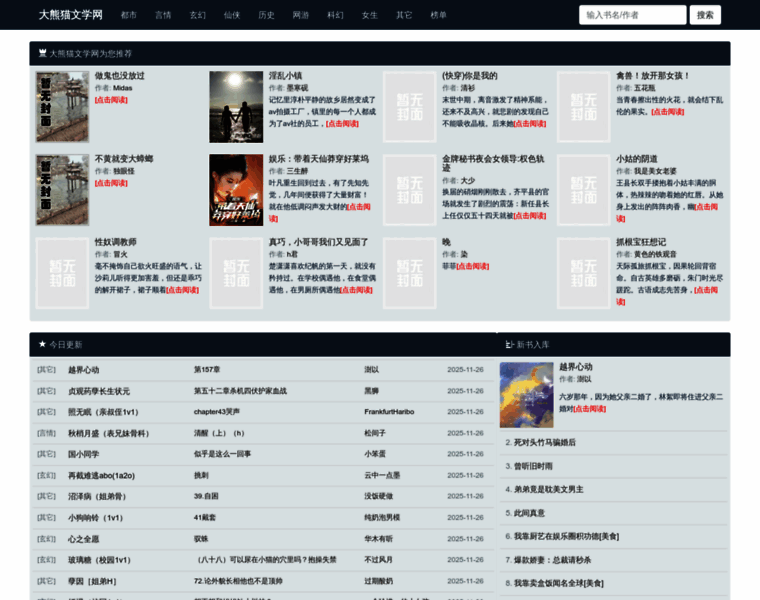Focus the 输入书名/作者 search field
The height and width of the screenshot is (600, 760).
pyautogui.click(x=633, y=15)
